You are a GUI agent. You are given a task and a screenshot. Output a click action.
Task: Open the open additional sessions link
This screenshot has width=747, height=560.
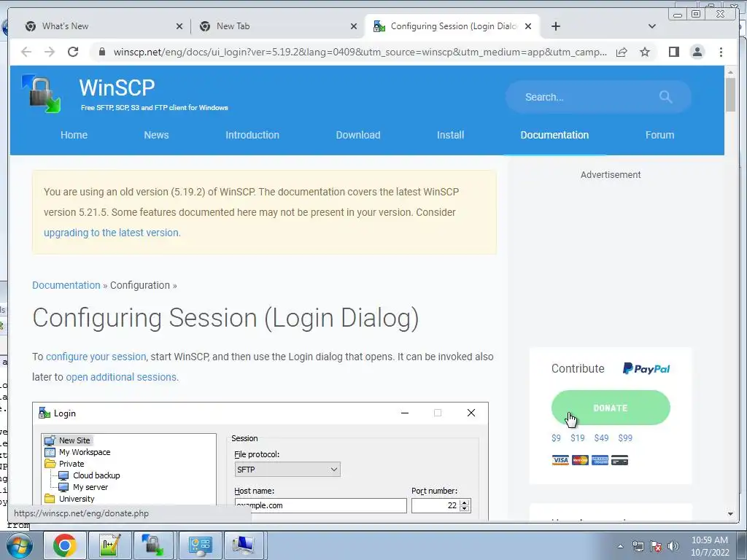tap(121, 377)
